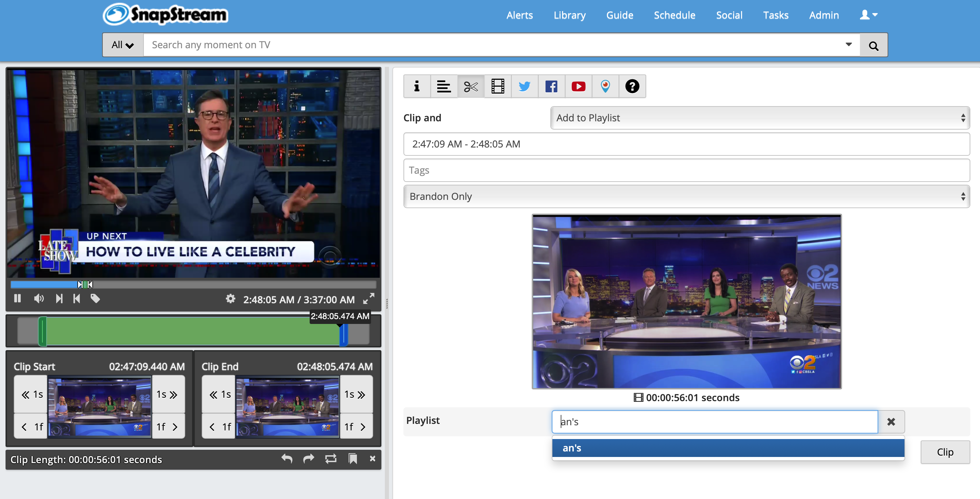Click the Twitter share icon
This screenshot has width=980, height=499.
click(x=524, y=86)
